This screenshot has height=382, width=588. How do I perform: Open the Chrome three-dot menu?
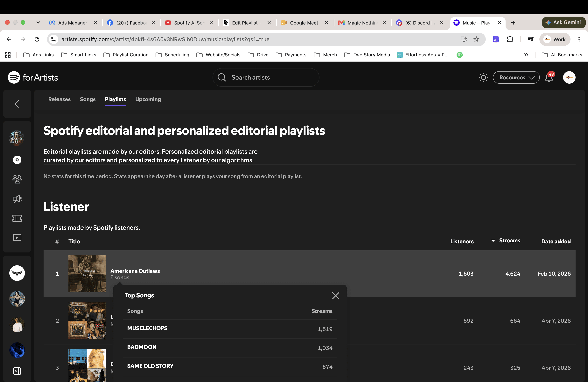point(579,39)
